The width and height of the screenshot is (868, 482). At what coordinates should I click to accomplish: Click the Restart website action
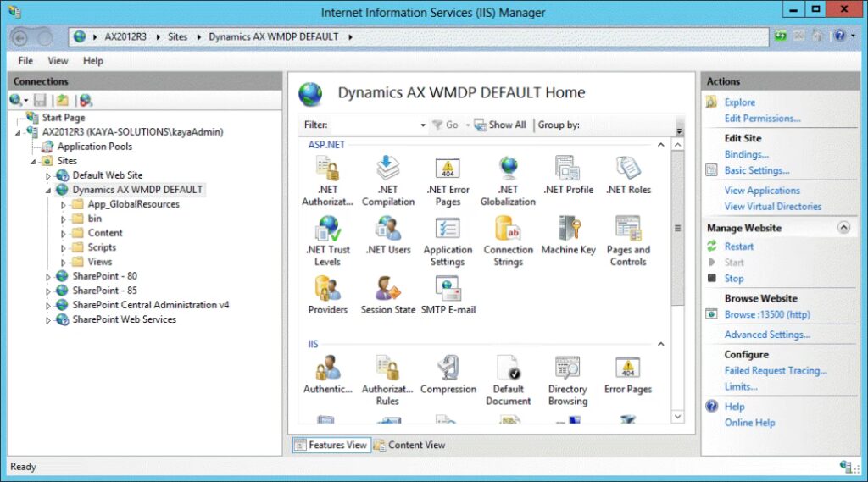(x=738, y=247)
